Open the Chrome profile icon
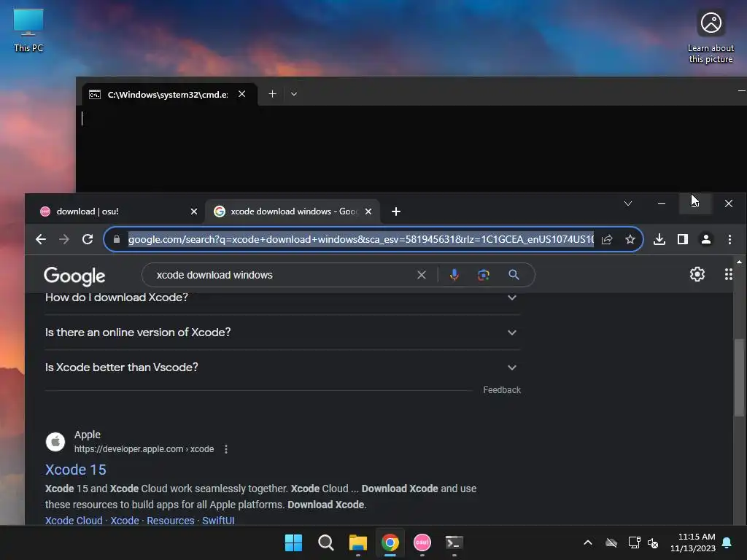Image resolution: width=747 pixels, height=560 pixels. pos(706,239)
